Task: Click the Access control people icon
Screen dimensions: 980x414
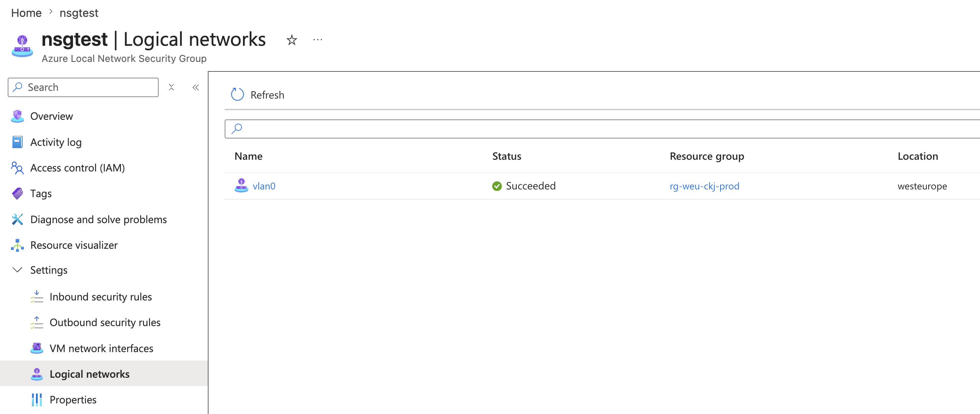Action: pos(18,168)
